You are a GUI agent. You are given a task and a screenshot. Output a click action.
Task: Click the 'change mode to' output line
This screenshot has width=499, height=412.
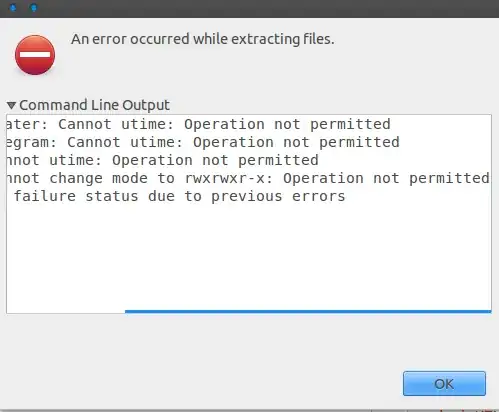tap(248, 178)
